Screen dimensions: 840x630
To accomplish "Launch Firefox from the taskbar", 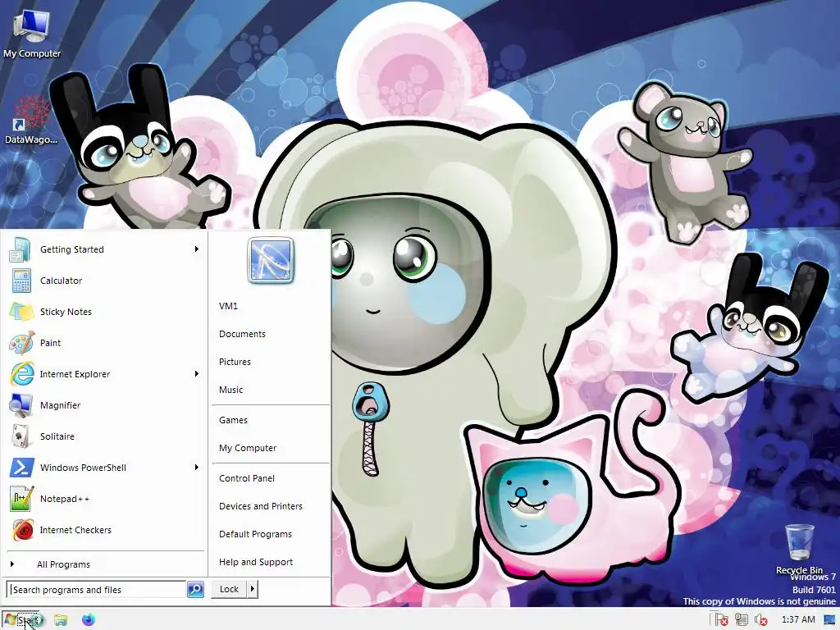I will tap(89, 620).
